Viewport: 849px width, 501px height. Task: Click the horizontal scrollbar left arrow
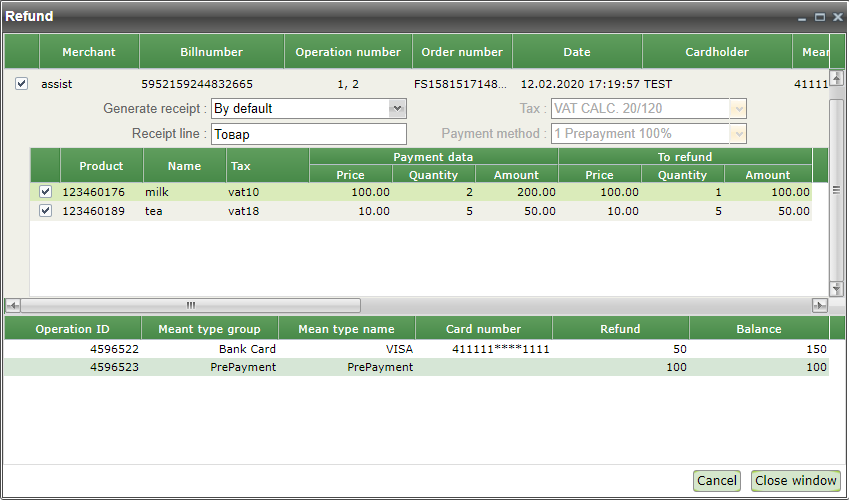(12, 306)
